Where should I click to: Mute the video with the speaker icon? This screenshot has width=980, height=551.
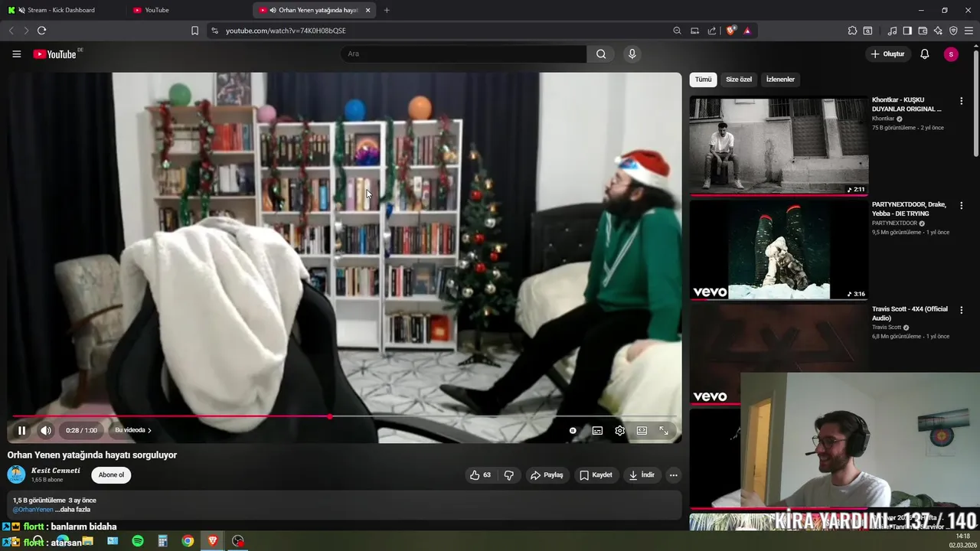tap(46, 431)
